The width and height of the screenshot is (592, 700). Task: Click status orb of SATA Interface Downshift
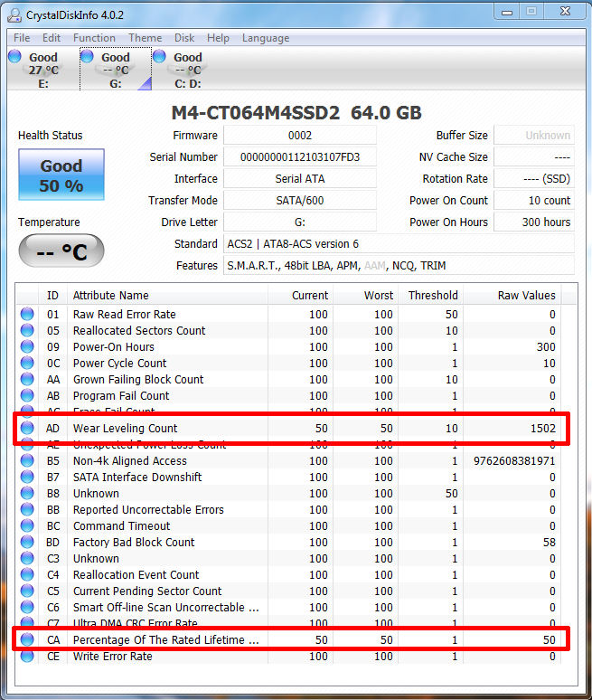click(x=27, y=477)
